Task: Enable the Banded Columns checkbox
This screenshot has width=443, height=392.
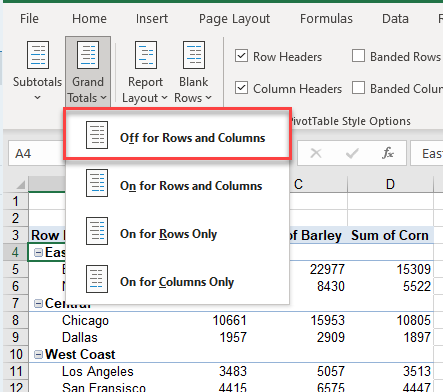Action: (358, 88)
